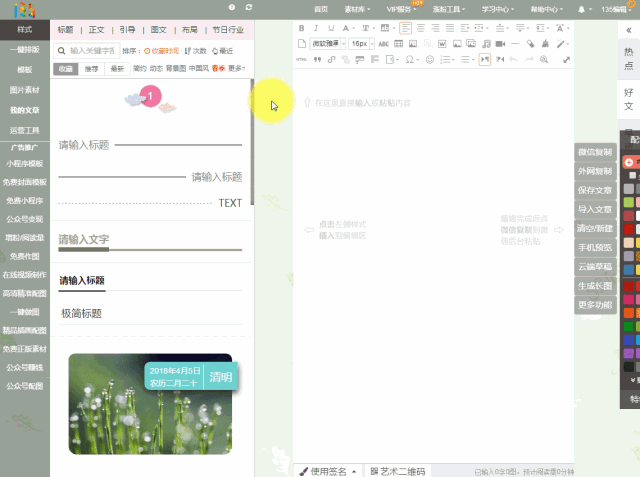This screenshot has width=640, height=477.
Task: Open the find and replace magnifier
Action: click(544, 60)
